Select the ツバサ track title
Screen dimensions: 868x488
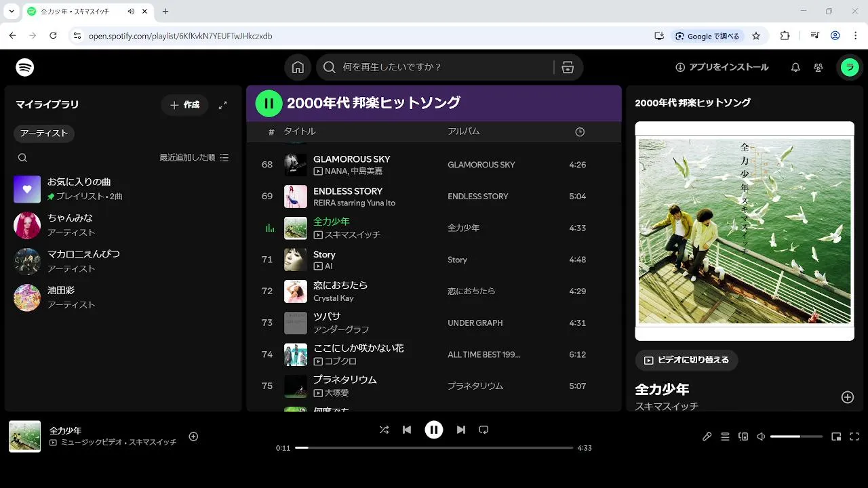point(327,317)
